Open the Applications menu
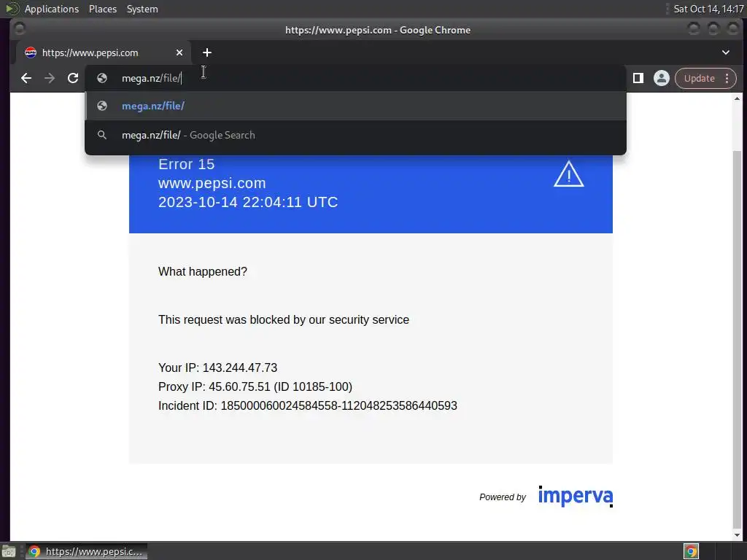 point(52,9)
